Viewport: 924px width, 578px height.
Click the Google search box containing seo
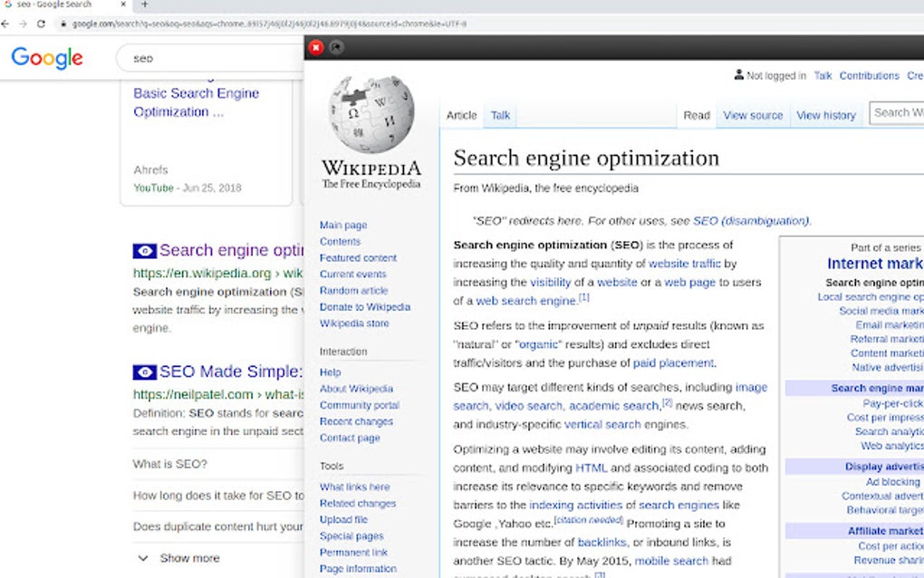212,58
